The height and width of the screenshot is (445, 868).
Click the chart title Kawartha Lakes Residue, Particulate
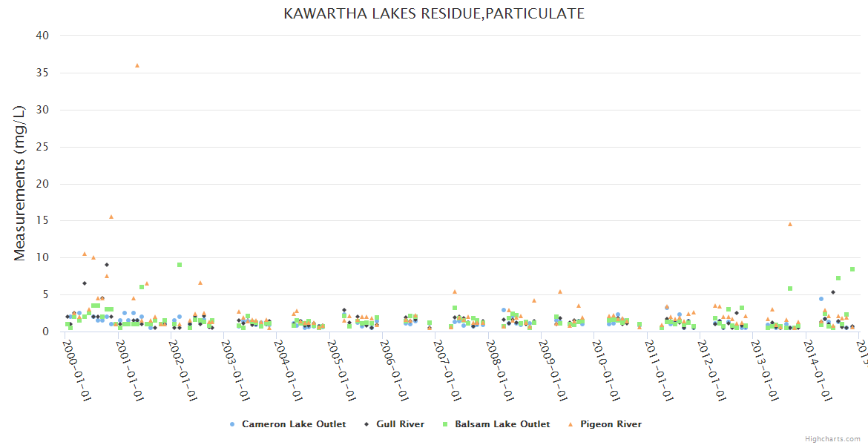point(434,13)
